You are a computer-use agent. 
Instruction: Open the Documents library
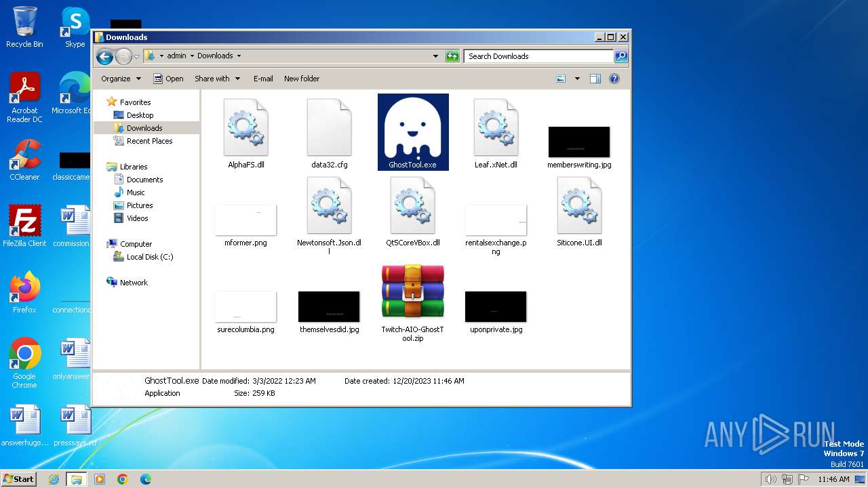[x=144, y=180]
